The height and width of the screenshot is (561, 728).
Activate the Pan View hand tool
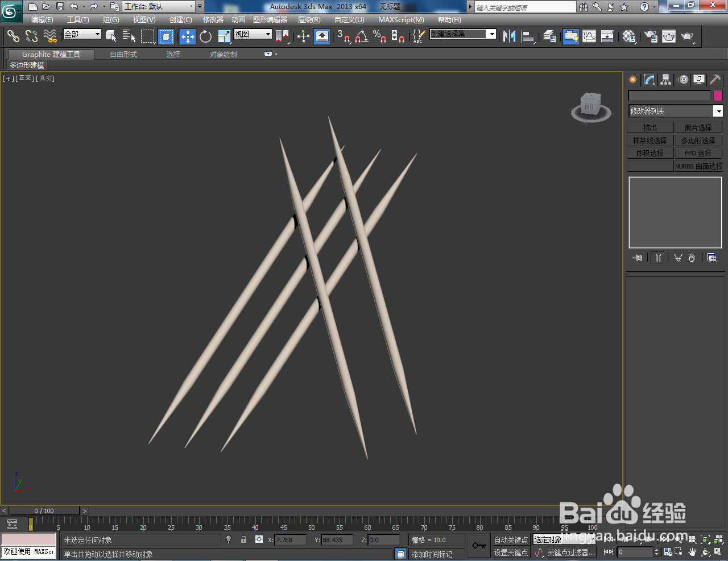[692, 552]
